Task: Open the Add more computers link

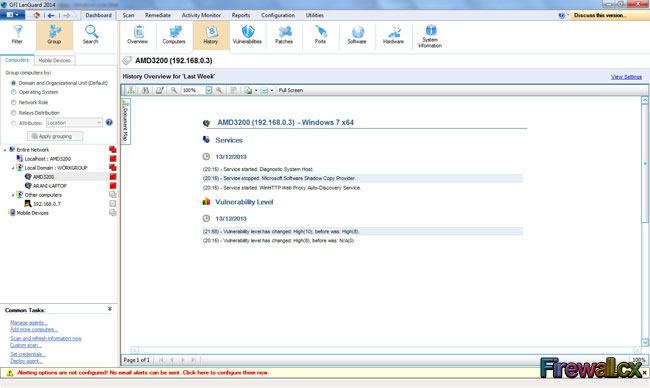Action: (34, 330)
